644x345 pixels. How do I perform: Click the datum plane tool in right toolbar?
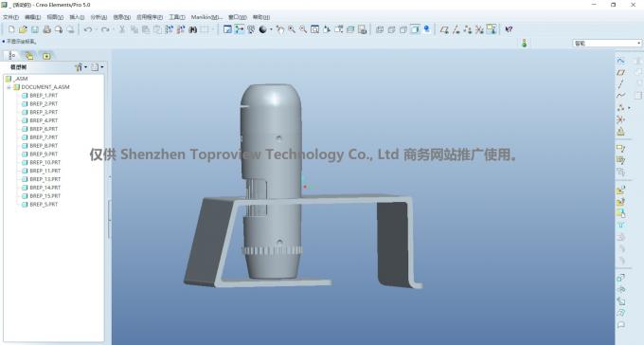coord(620,72)
